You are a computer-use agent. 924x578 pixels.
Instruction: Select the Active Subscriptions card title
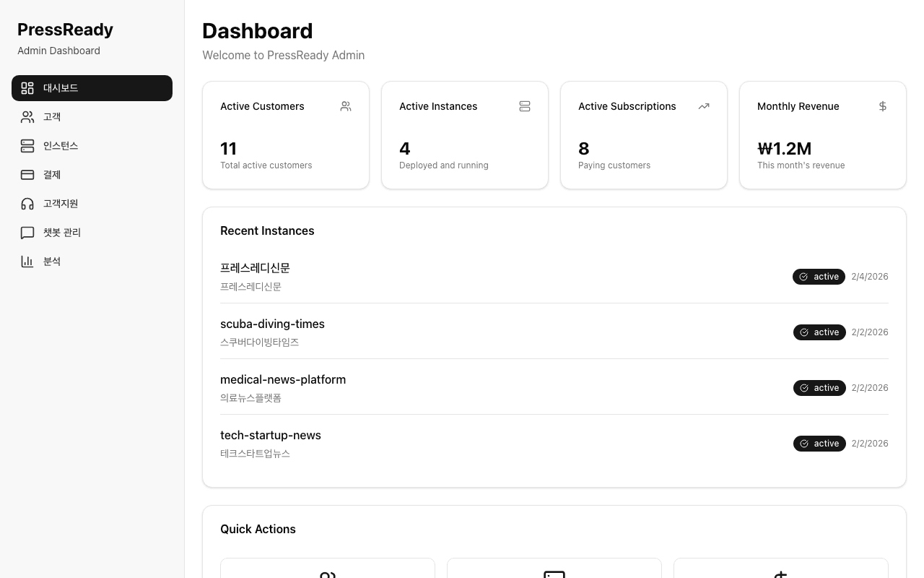[x=627, y=106]
